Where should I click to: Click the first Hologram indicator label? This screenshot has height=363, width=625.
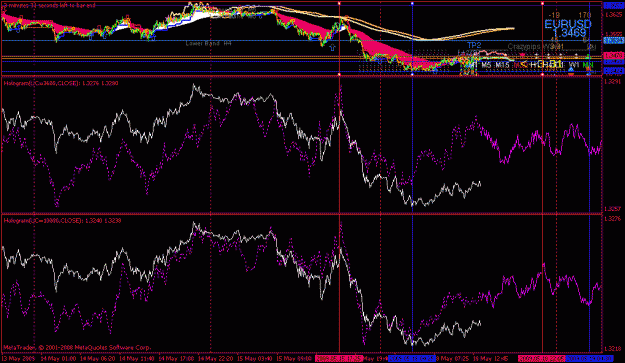click(61, 83)
